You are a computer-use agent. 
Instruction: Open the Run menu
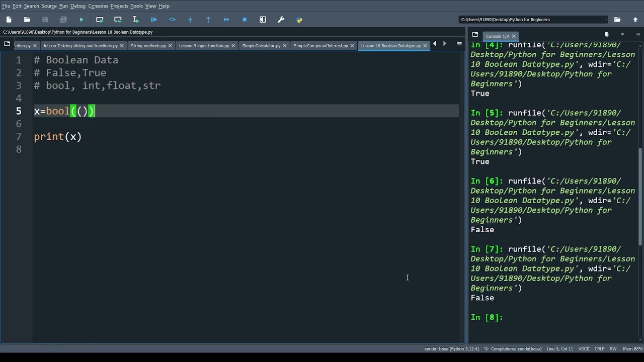pos(63,6)
